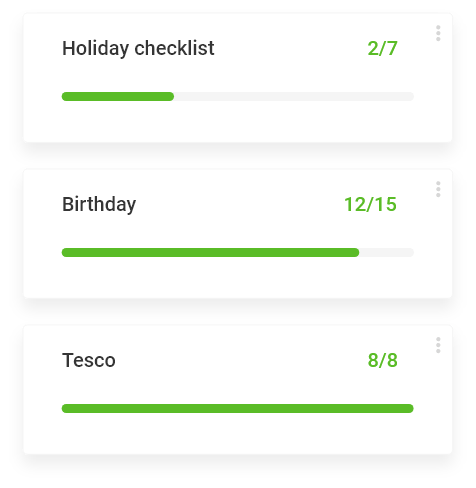Click empty space between Birthday title and 12/15
476x488 pixels.
click(x=240, y=204)
